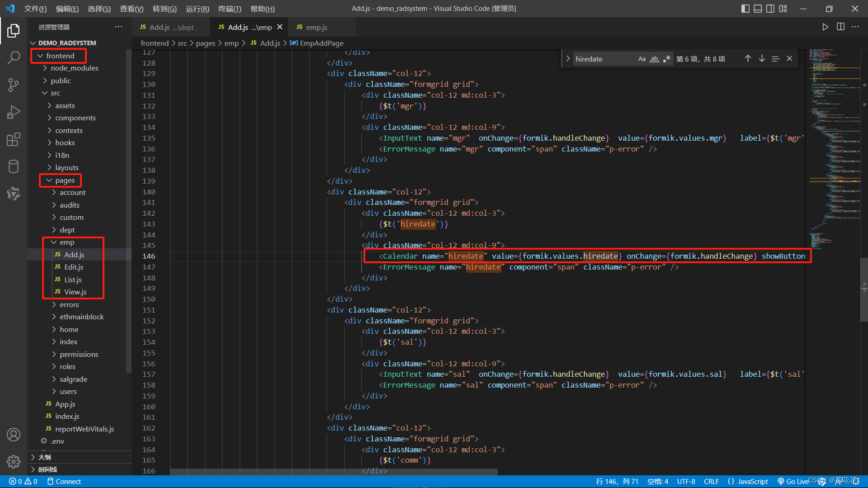
Task: Click the errors and warnings status indicator
Action: tap(23, 482)
